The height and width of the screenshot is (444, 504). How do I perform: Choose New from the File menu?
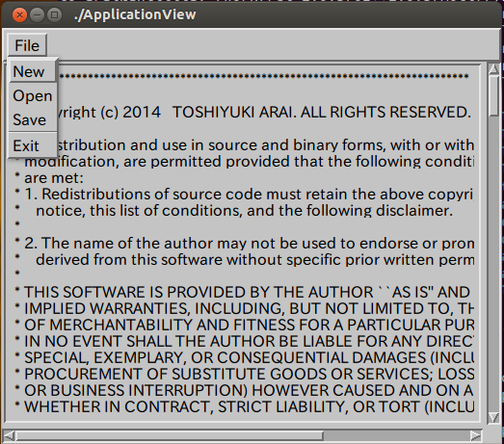32,71
